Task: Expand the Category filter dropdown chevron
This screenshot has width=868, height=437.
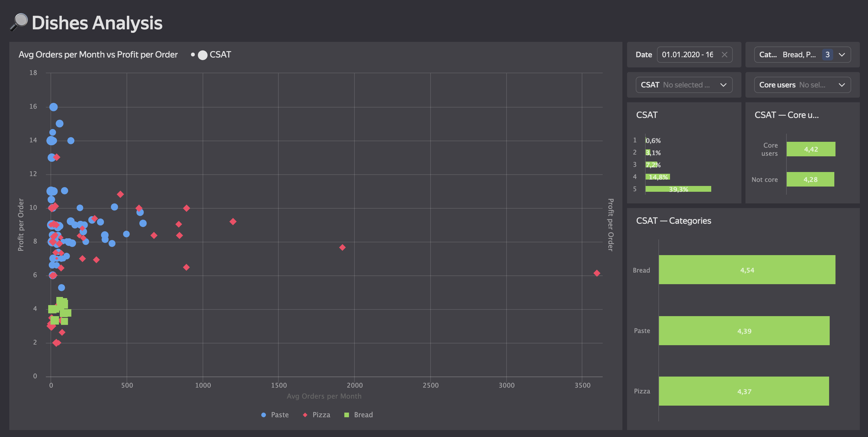Action: pos(842,55)
